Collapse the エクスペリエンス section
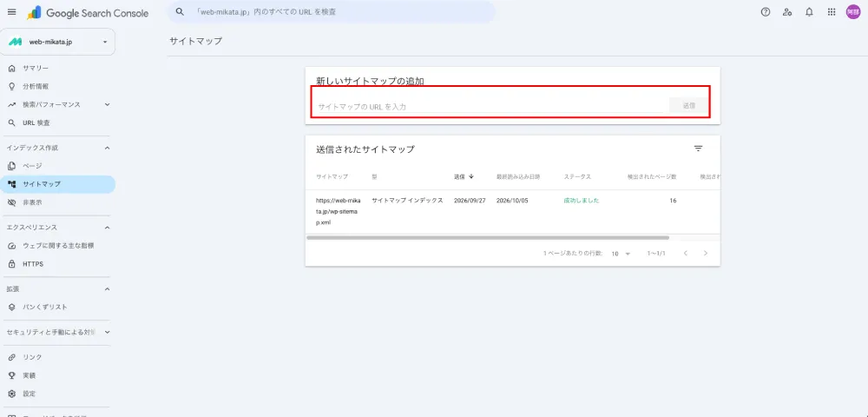Screen dimensions: 868x417 (x=107, y=228)
